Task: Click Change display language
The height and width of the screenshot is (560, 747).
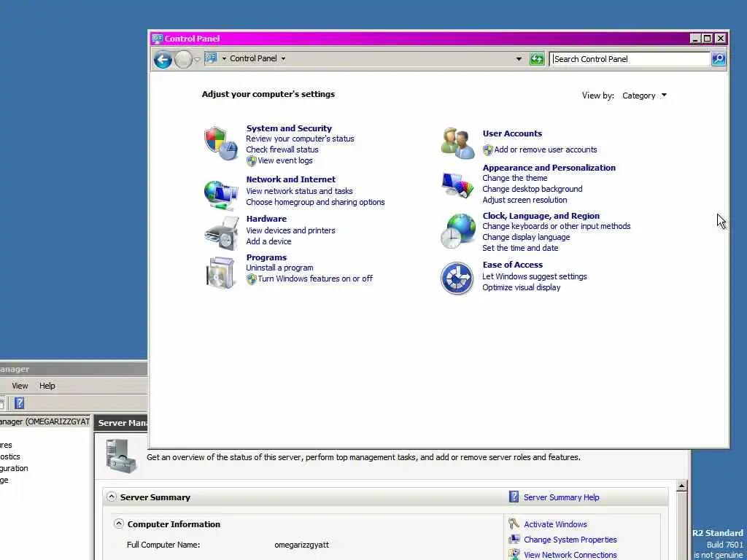Action: (x=526, y=237)
